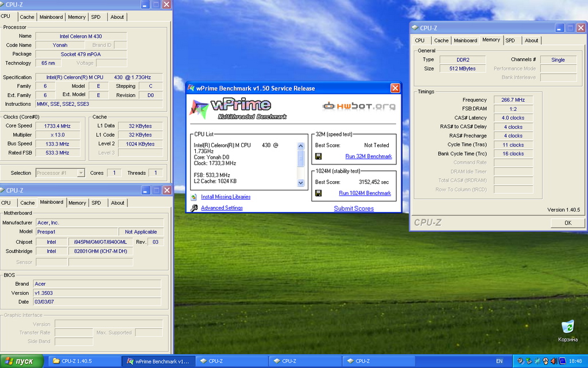Screen dimensions: 588x368
Task: Click the CAS# Latency 4.0 clocks value
Action: coord(513,118)
